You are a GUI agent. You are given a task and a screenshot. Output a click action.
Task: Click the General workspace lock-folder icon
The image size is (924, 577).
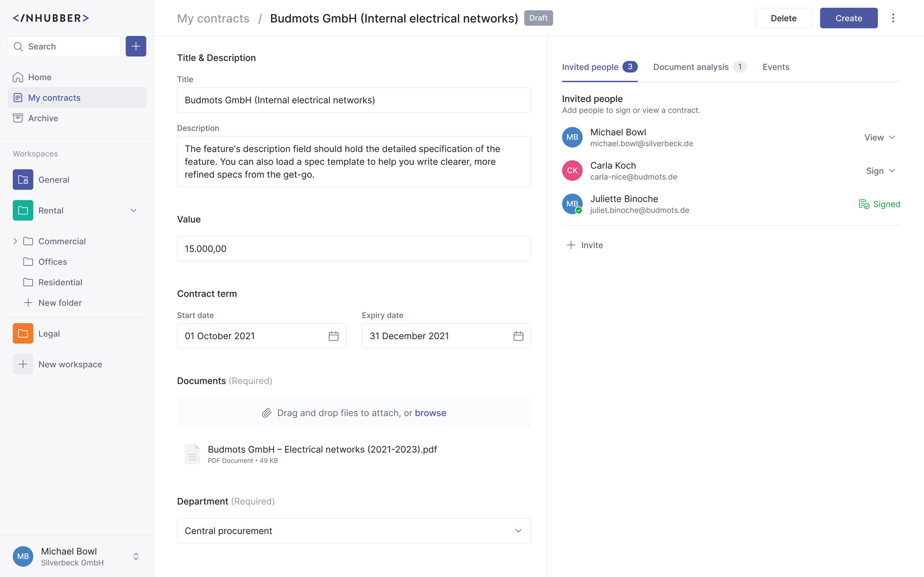click(x=23, y=180)
